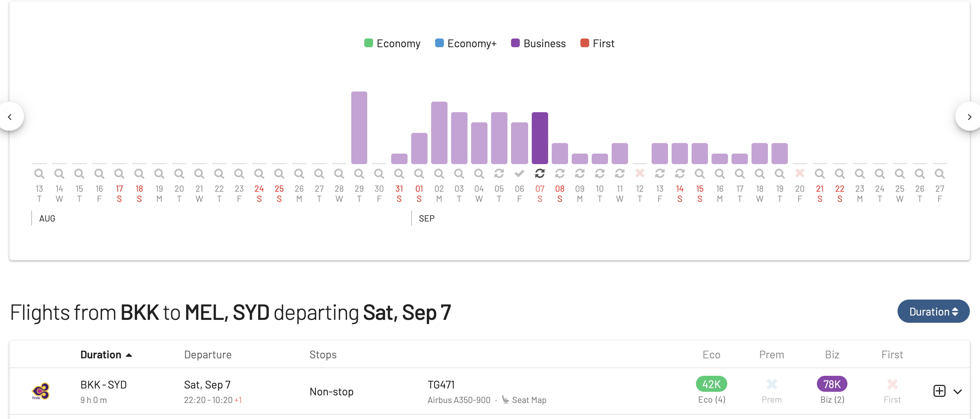Click the refresh icon for Sep 13
Viewport: 980px width, 419px height.
[660, 174]
